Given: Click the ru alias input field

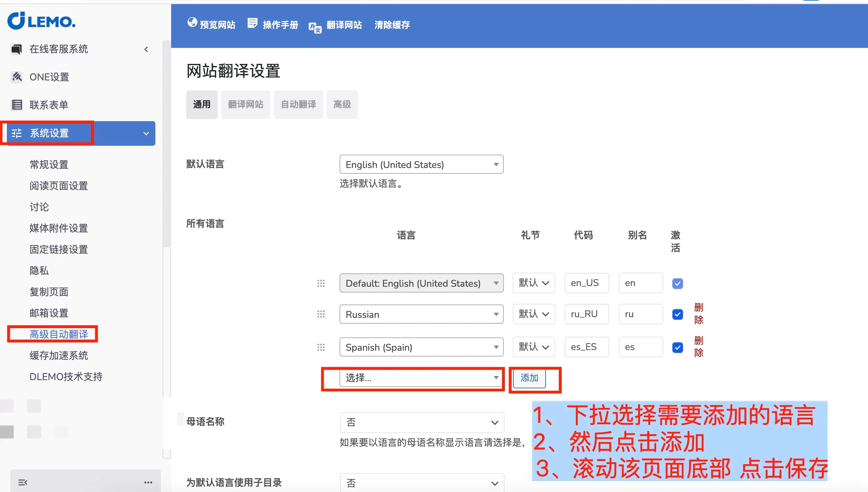Looking at the screenshot, I should [640, 314].
